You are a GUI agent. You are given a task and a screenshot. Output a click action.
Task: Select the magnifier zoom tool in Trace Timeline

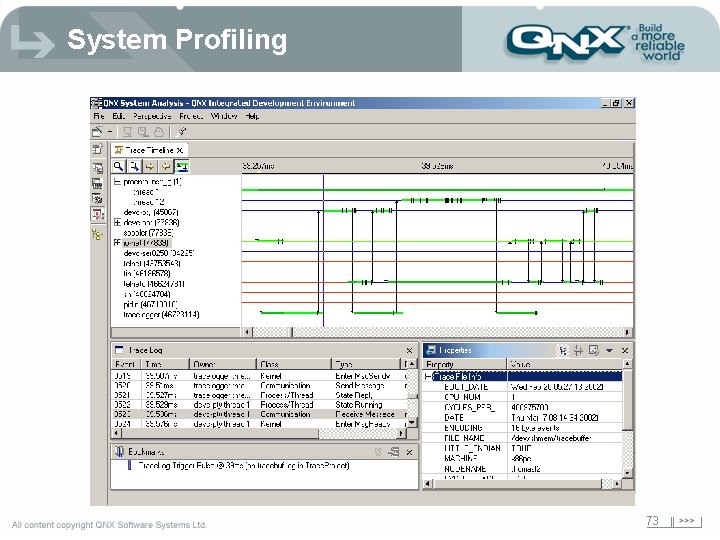tap(118, 166)
